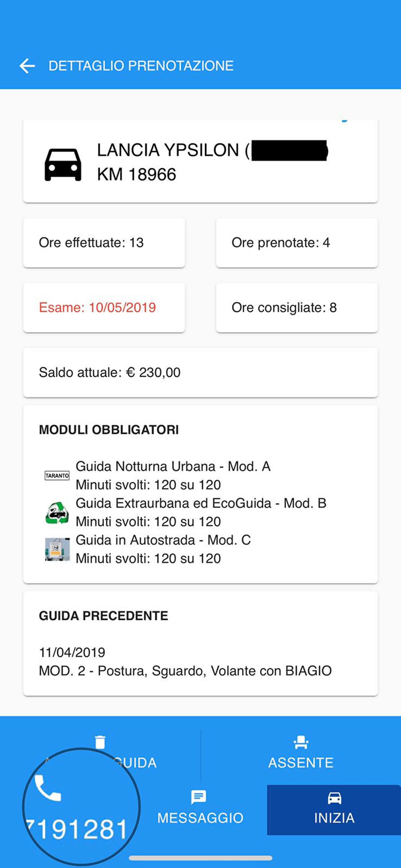
Task: Open the Autostrada module thumbnail
Action: [x=57, y=549]
